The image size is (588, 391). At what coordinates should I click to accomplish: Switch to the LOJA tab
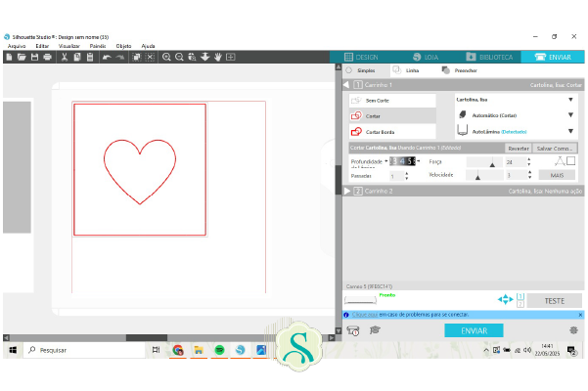[x=426, y=57]
